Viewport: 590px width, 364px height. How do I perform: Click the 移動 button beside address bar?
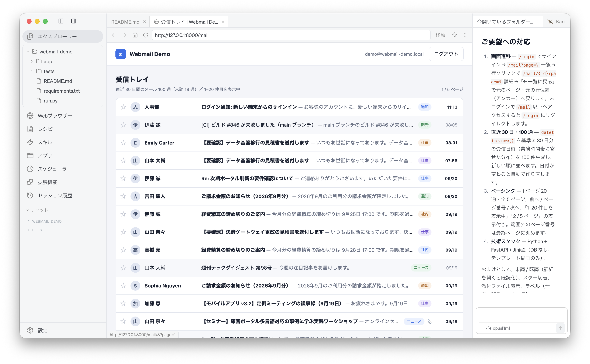coord(440,35)
